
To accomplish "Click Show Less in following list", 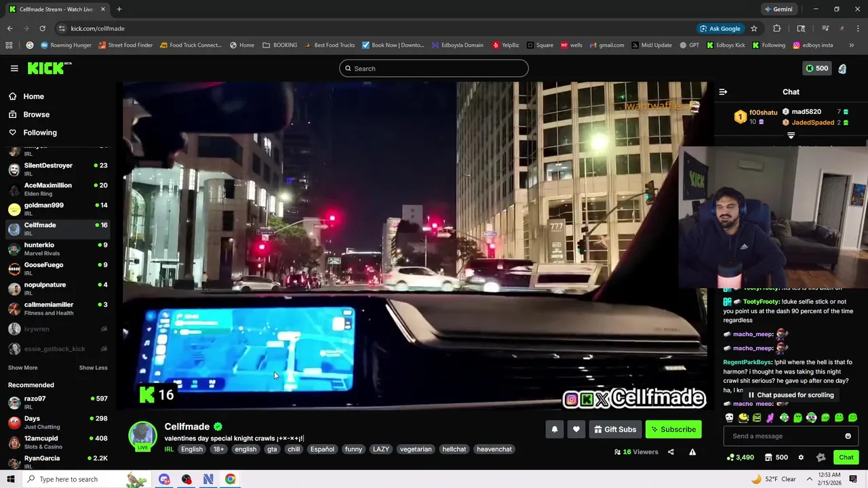I will point(93,367).
